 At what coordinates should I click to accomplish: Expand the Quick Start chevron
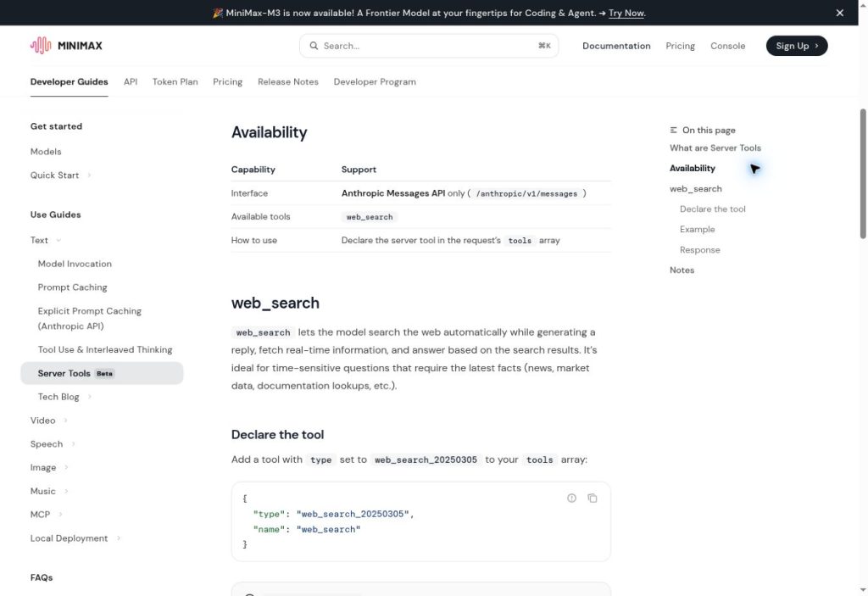point(89,175)
